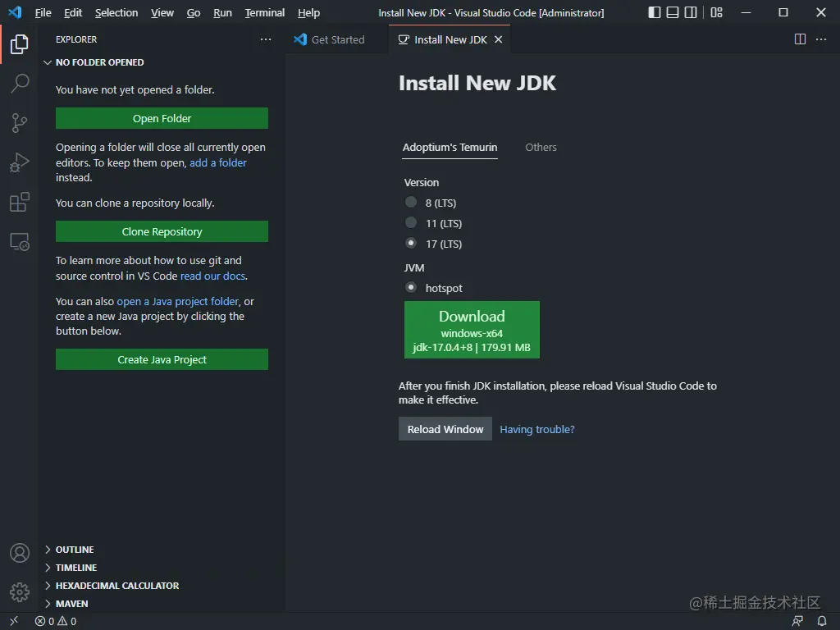Click the Open Folder button

click(x=162, y=118)
